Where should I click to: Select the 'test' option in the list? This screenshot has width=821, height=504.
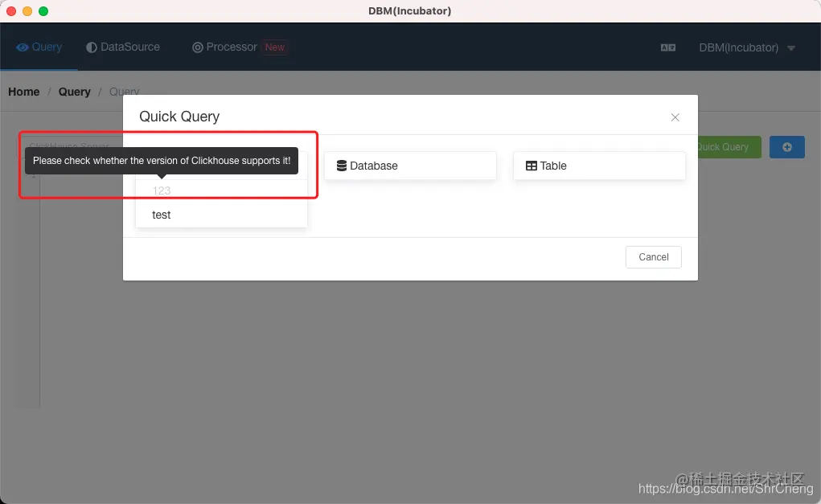coord(221,215)
